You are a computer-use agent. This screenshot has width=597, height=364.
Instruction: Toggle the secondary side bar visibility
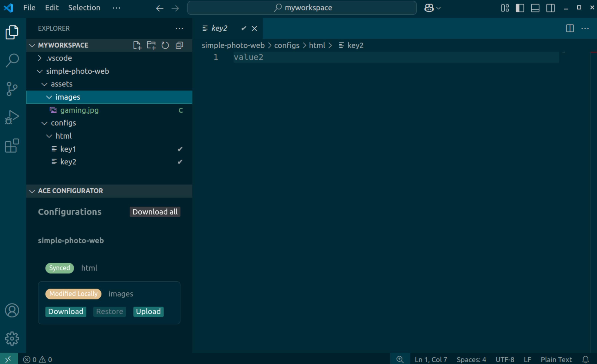pos(551,8)
